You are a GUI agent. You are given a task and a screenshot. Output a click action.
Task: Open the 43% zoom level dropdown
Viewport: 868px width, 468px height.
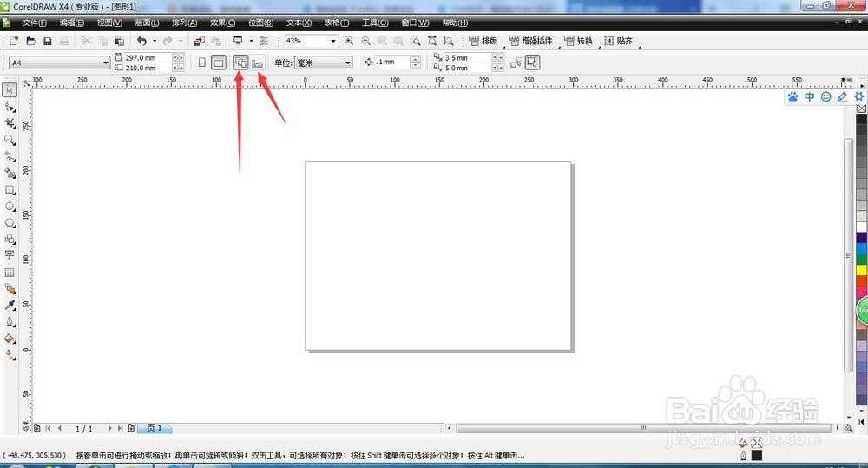332,41
